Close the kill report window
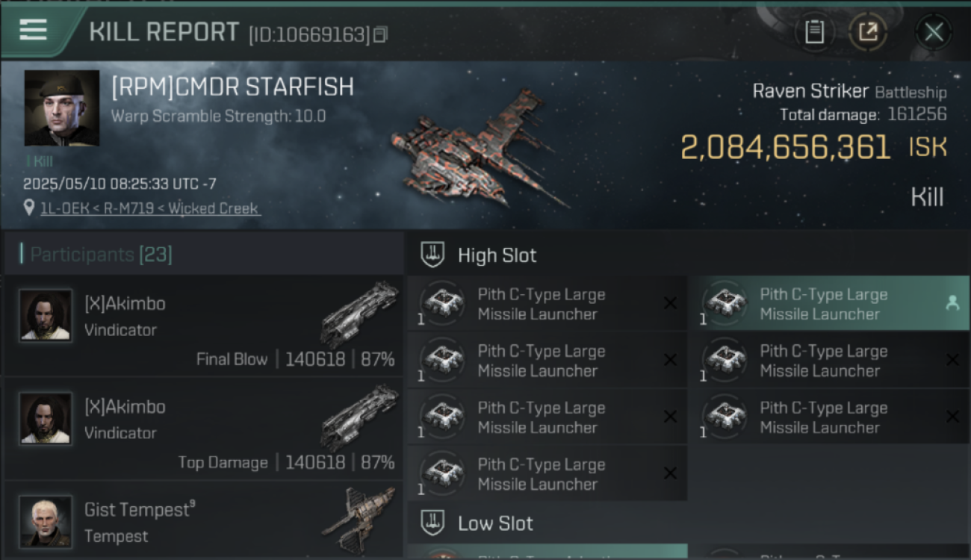The height and width of the screenshot is (560, 971). pos(934,32)
